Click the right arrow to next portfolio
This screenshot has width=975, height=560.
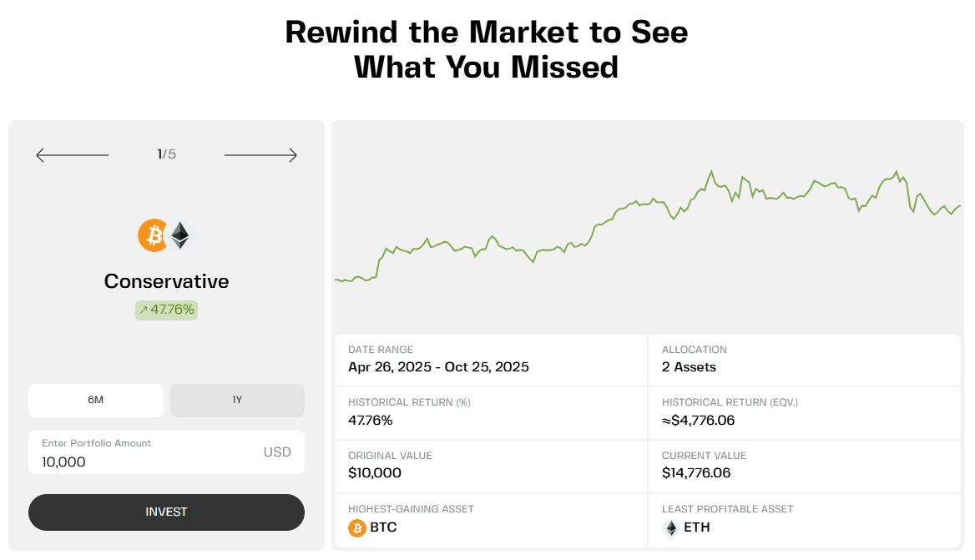pyautogui.click(x=260, y=155)
